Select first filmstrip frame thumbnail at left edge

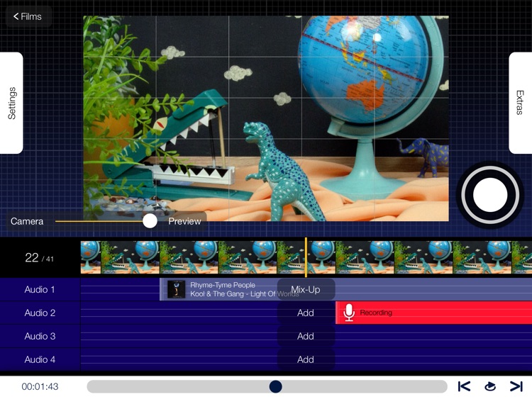point(91,257)
